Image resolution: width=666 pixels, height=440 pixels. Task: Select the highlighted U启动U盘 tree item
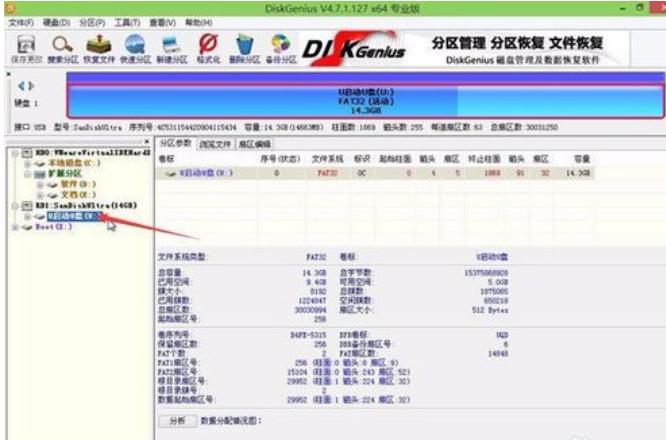coord(74,217)
